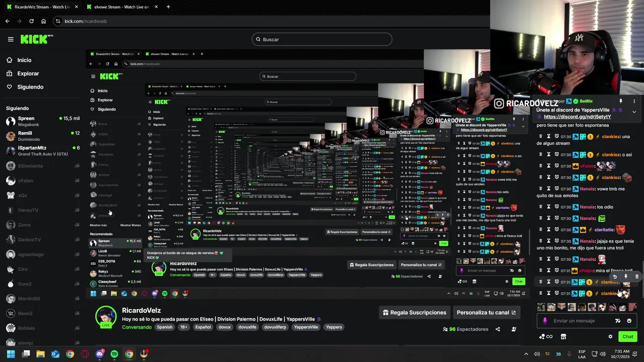Click username Nanais on 'vowe tmb me' message
This screenshot has width=644, height=362.
(x=588, y=189)
